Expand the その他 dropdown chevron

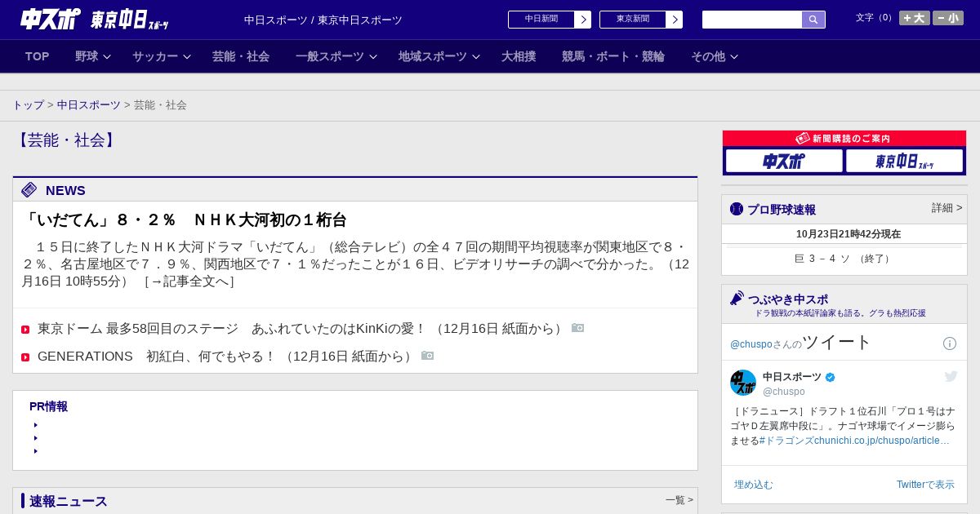[x=734, y=57]
